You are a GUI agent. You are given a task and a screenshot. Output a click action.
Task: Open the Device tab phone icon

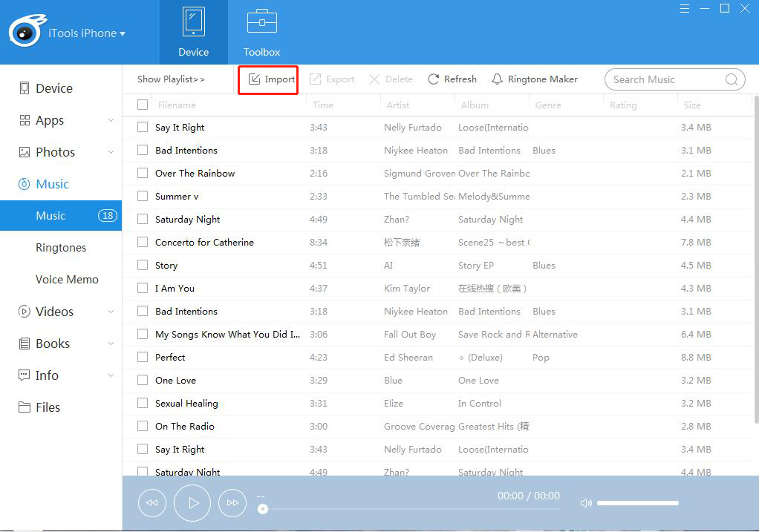point(193,22)
